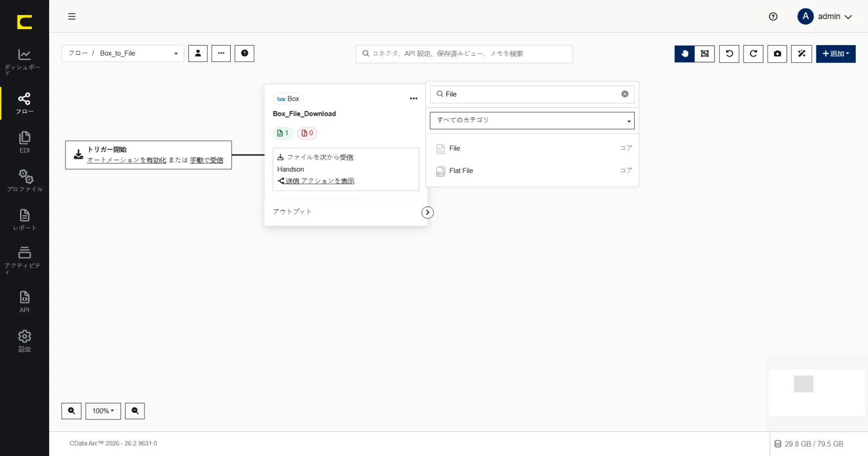Open the Settings gear in the sidebar
This screenshot has width=868, height=456.
(24, 341)
